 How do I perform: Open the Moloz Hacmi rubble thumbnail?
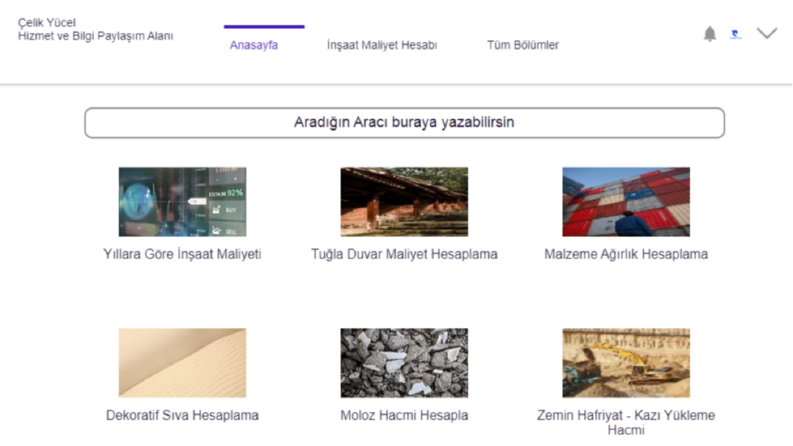pos(404,363)
